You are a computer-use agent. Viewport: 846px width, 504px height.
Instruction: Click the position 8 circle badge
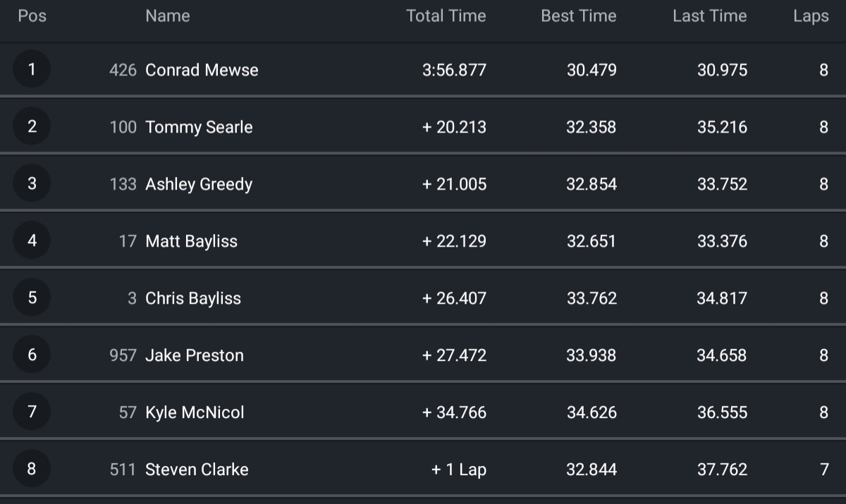(32, 469)
